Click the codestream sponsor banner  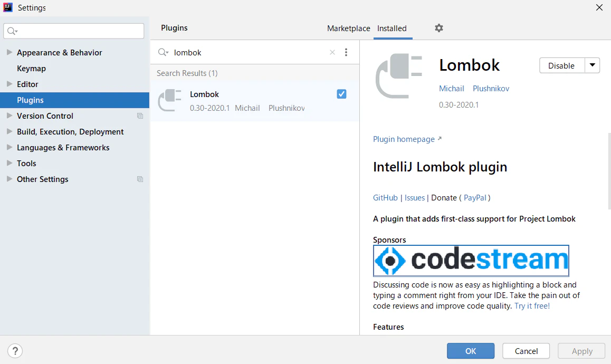pos(471,260)
